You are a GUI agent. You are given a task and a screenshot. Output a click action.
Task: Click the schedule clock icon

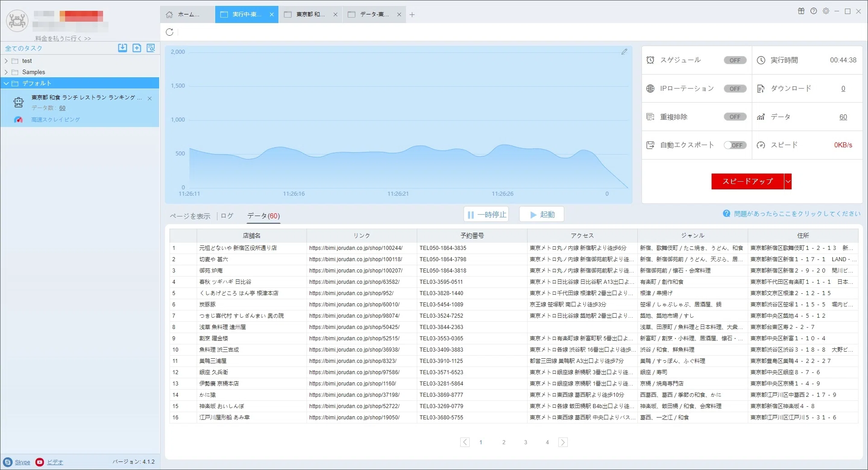click(651, 60)
